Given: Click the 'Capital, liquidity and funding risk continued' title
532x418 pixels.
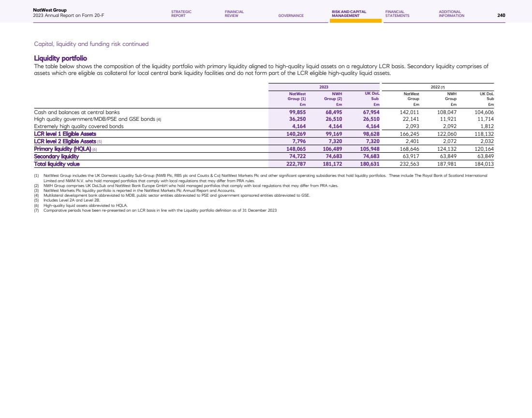Looking at the screenshot, I should pyautogui.click(x=91, y=44).
